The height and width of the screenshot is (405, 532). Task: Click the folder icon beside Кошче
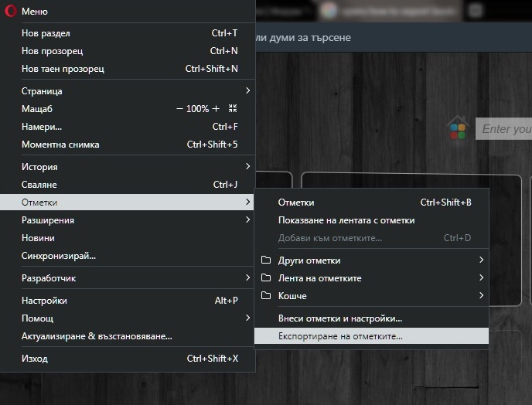266,296
